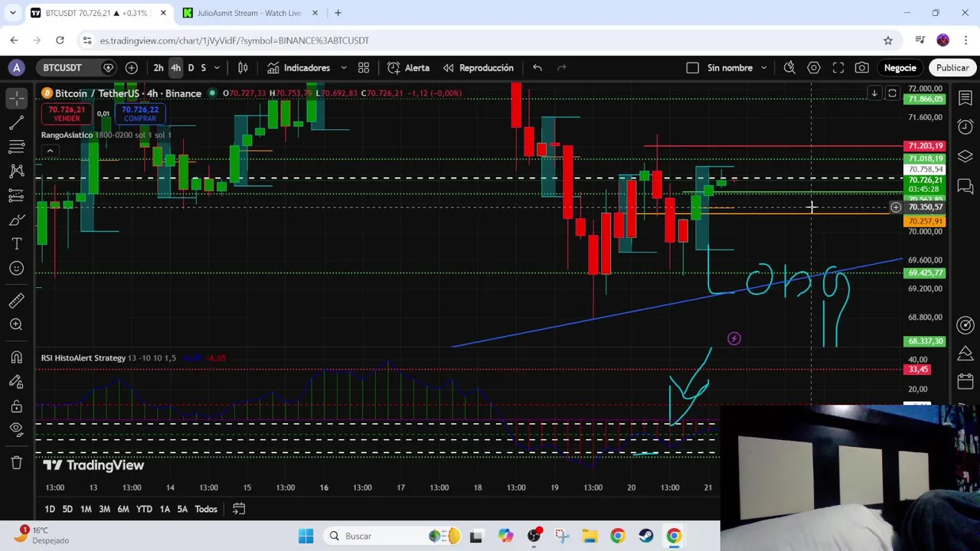Select the YTD date range
Image resolution: width=980 pixels, height=551 pixels.
coord(144,510)
